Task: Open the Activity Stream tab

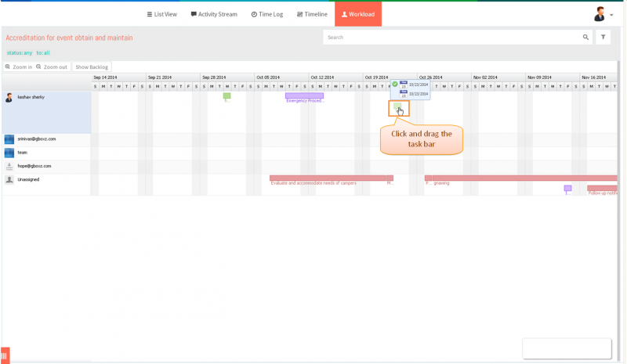Action: coord(214,14)
